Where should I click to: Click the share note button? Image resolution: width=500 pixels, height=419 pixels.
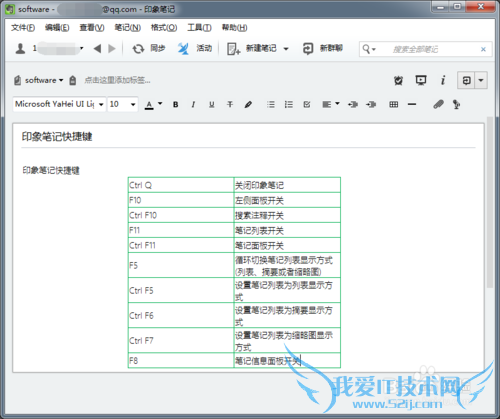pyautogui.click(x=466, y=80)
